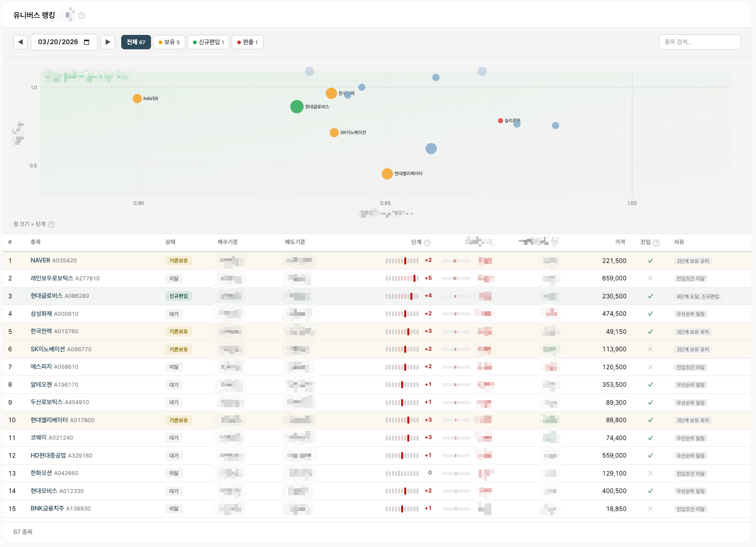The width and height of the screenshot is (756, 547).
Task: Click the 단계 gauge in 레인보우로보틱스 row
Action: tap(402, 278)
